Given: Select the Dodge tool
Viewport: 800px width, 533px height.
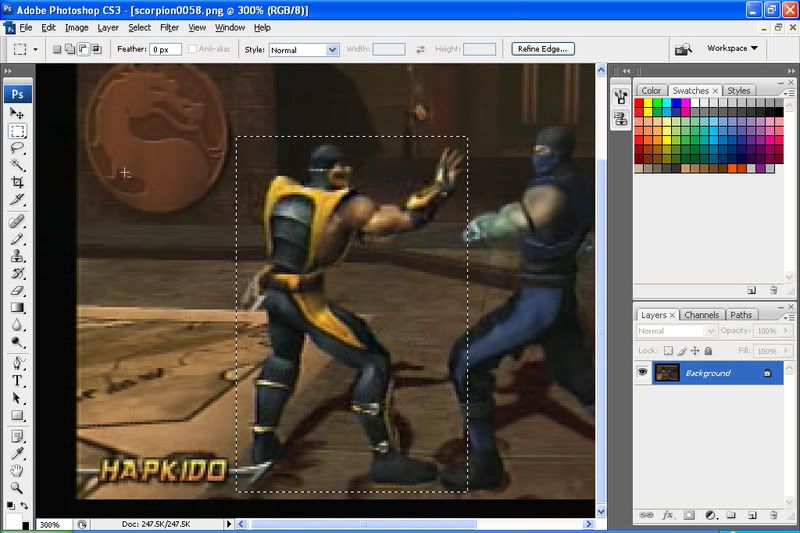Looking at the screenshot, I should tap(17, 342).
